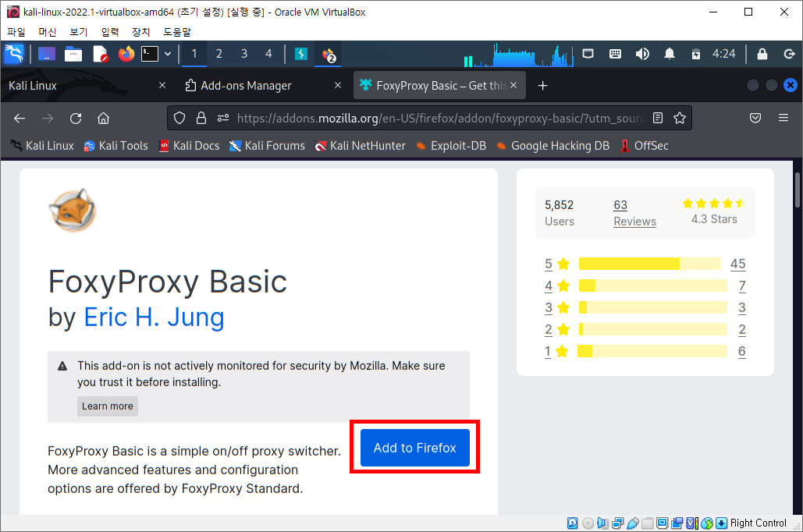Select the Firefox taskbar item with badge 2
The image size is (803, 532).
[x=329, y=55]
